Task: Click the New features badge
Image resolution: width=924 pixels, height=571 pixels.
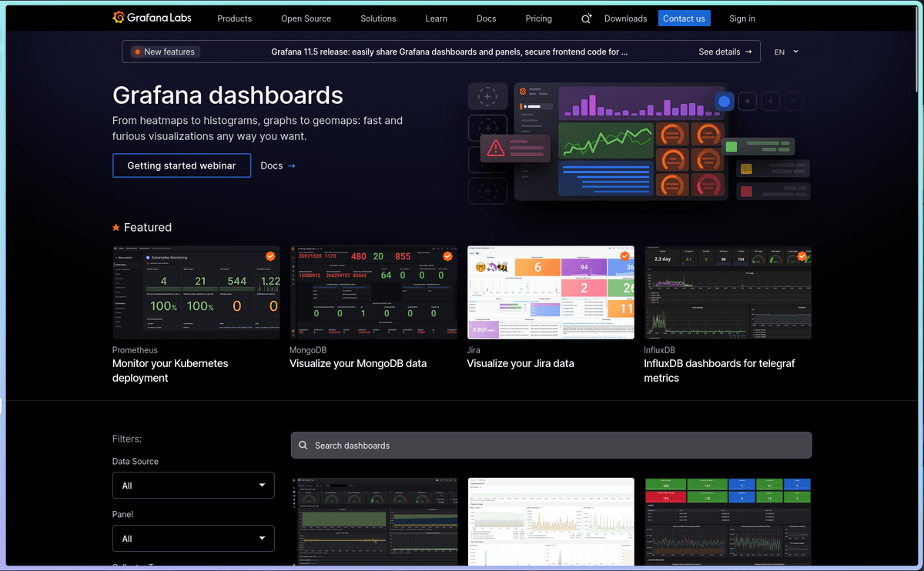Action: tap(164, 52)
